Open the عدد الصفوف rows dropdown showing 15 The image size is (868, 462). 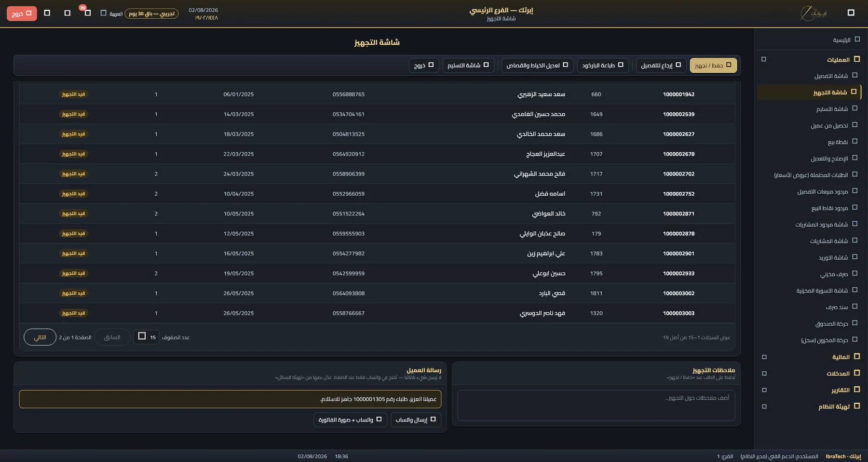146,337
